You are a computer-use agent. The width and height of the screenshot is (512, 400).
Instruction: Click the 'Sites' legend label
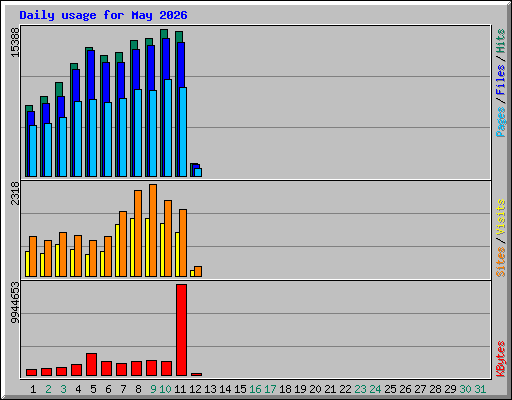[x=501, y=262]
